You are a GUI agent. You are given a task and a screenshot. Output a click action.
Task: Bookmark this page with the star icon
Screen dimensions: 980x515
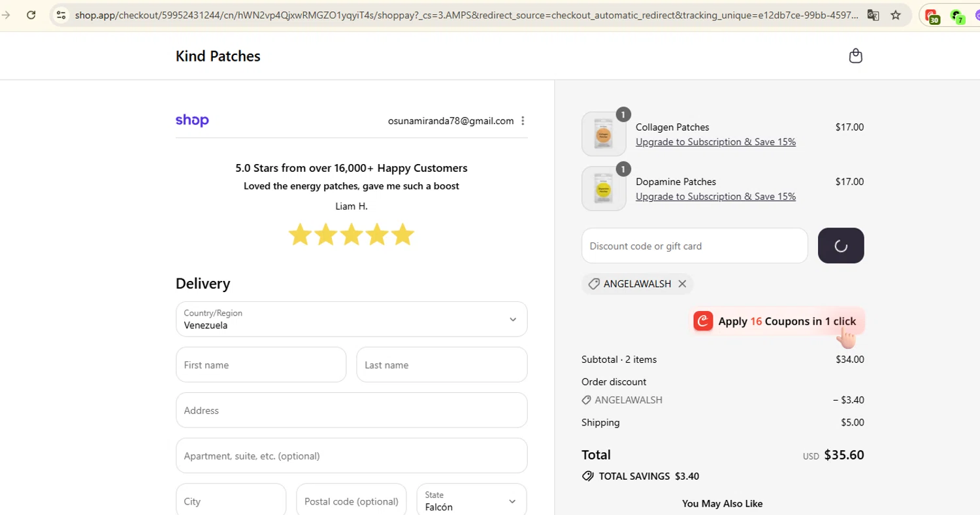(x=896, y=15)
